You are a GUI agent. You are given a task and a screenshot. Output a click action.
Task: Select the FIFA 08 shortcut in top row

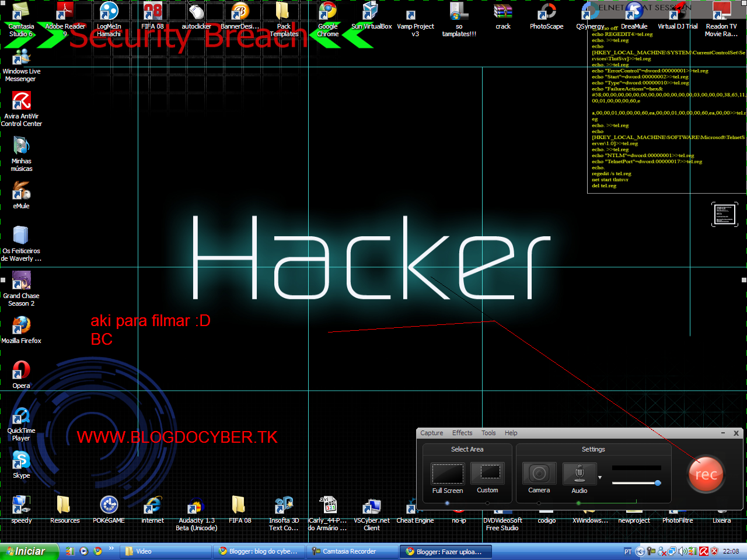[152, 16]
